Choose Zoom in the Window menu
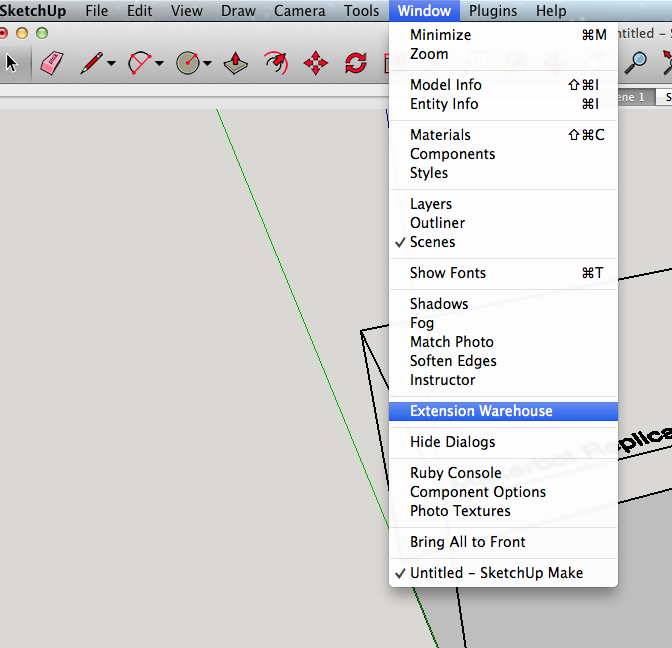This screenshot has height=648, width=672. 503,54
